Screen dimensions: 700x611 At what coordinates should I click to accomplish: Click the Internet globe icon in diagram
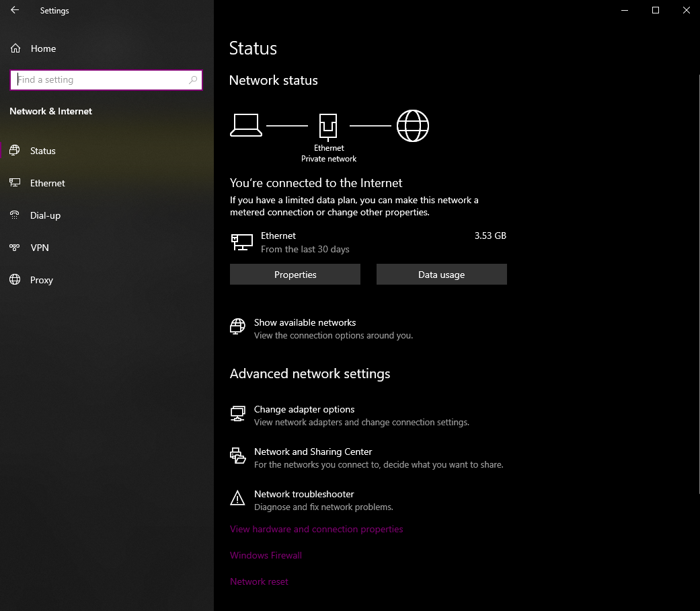pyautogui.click(x=413, y=126)
